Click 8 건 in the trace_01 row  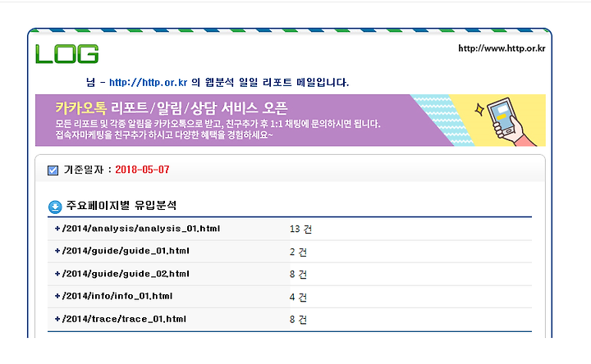[x=298, y=320]
